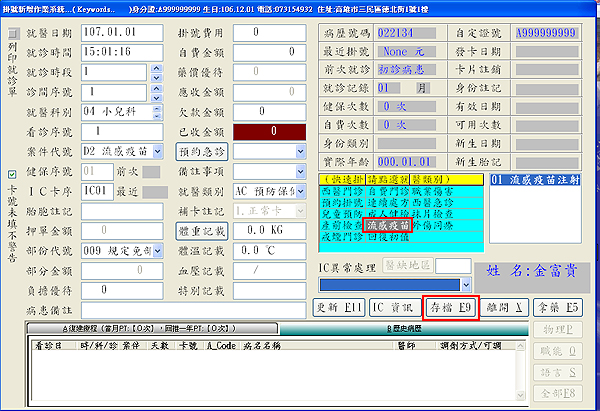Switch to the 歷史病歷 tab
Viewport: 600px width, 411px height.
coord(400,327)
